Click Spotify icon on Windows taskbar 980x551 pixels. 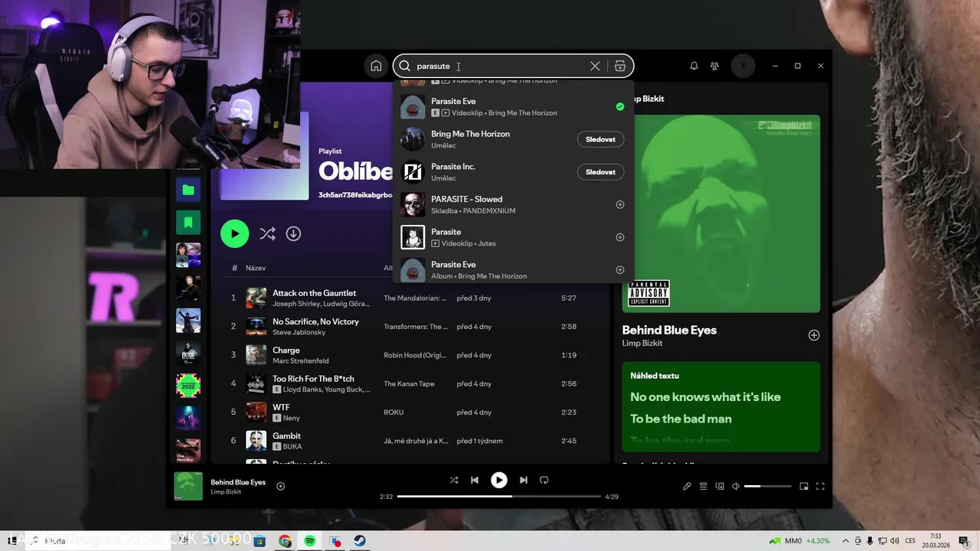pos(310,541)
